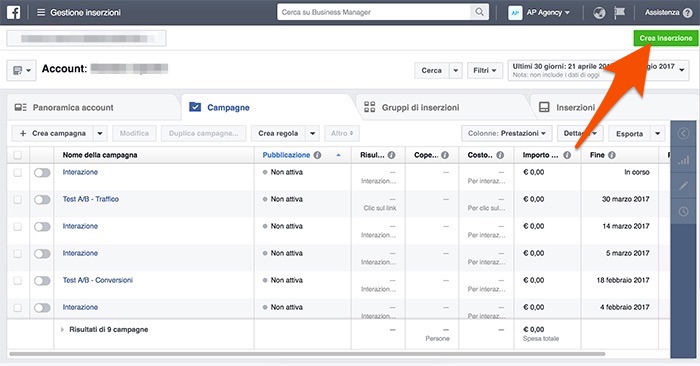Open the Ultimi 30 giorni date range dropdown
This screenshot has height=366, width=700.
(598, 71)
